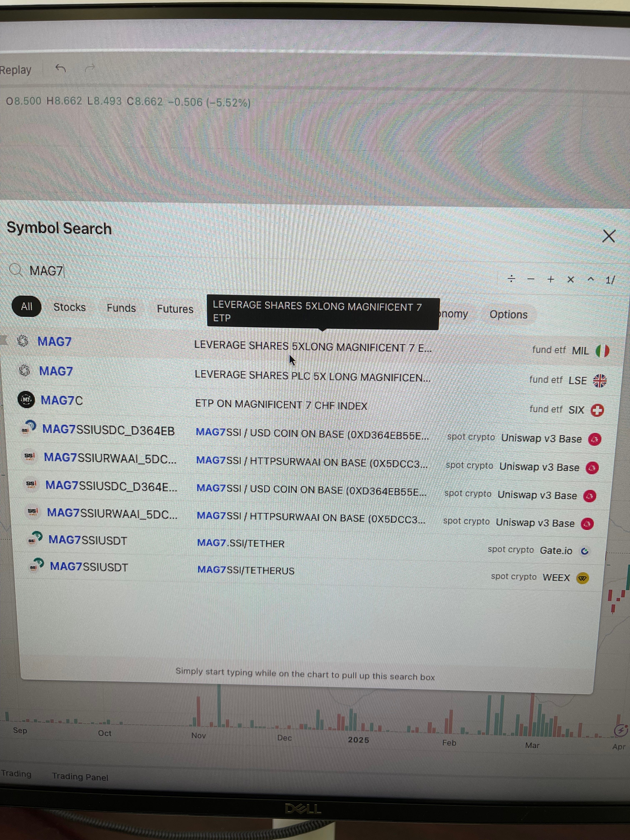The height and width of the screenshot is (840, 630).
Task: Click the Uniswap icon on first MAG7SSIUSDC row
Action: [595, 439]
